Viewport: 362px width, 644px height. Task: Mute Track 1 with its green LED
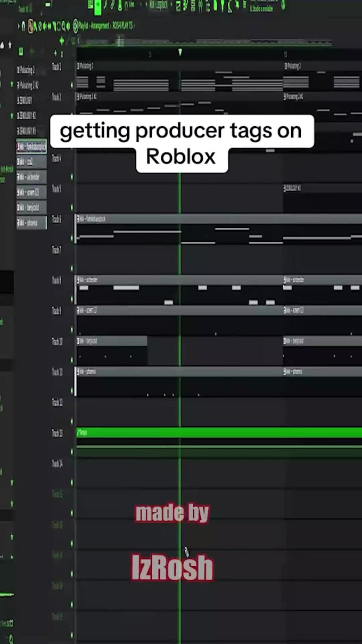72,84
